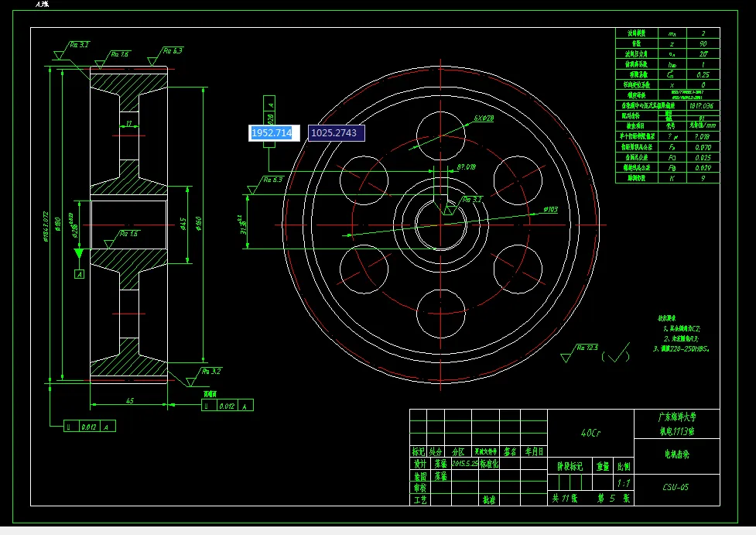Screen dimensions: 756x535
Task: Click the 0.025 value in gear table
Action: click(703, 158)
